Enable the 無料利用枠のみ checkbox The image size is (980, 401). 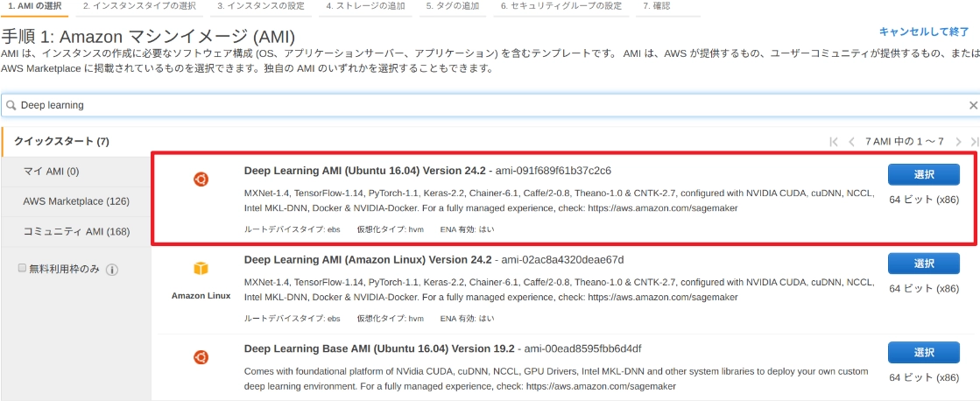23,268
